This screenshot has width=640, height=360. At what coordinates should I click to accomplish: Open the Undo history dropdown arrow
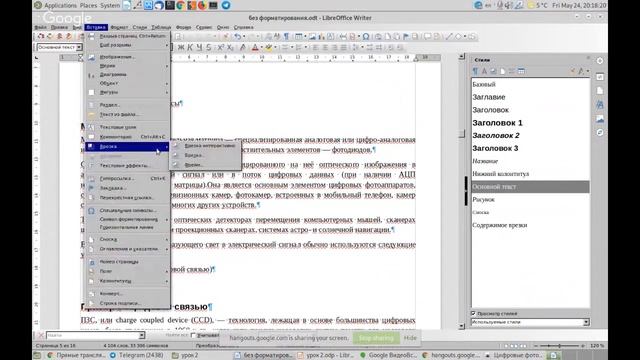click(244, 37)
